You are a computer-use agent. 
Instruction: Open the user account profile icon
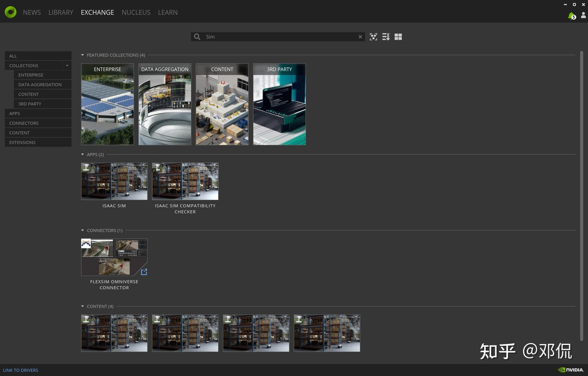point(583,15)
